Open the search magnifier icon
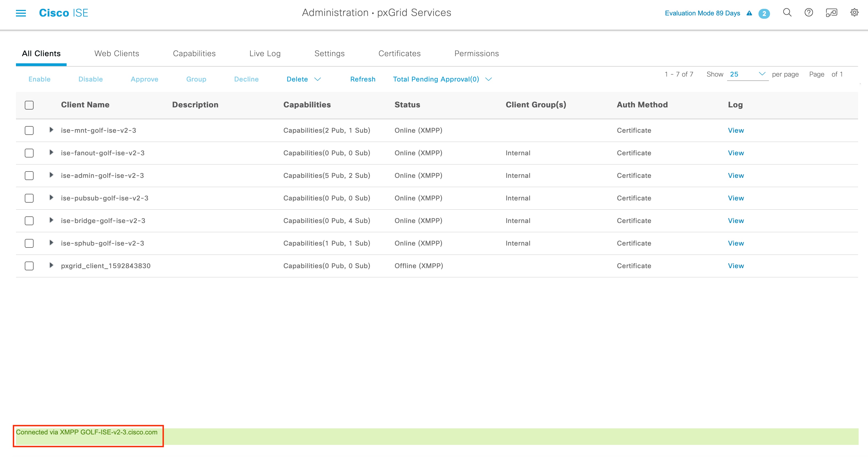This screenshot has width=868, height=457. click(787, 13)
